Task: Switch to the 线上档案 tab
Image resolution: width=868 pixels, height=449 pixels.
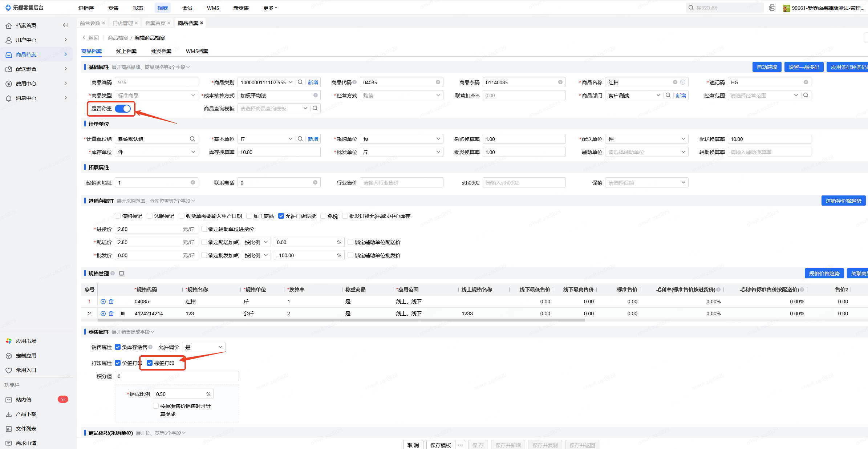Action: click(x=126, y=51)
